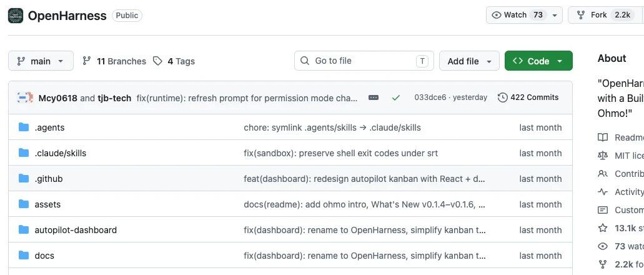Screen dimensions: 644x275
Task: Expand the Watch options dropdown arrow
Action: 555,15
